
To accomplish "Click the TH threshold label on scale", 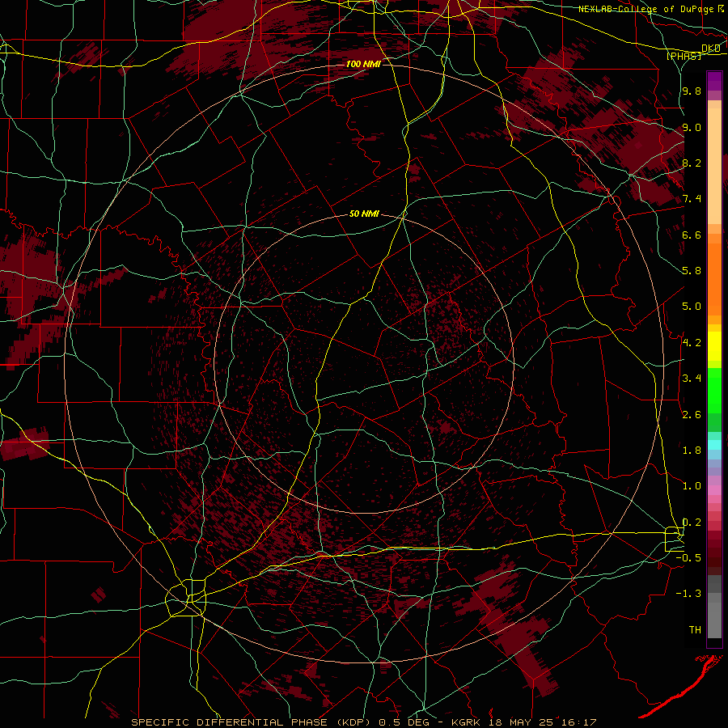I will 695,630.
